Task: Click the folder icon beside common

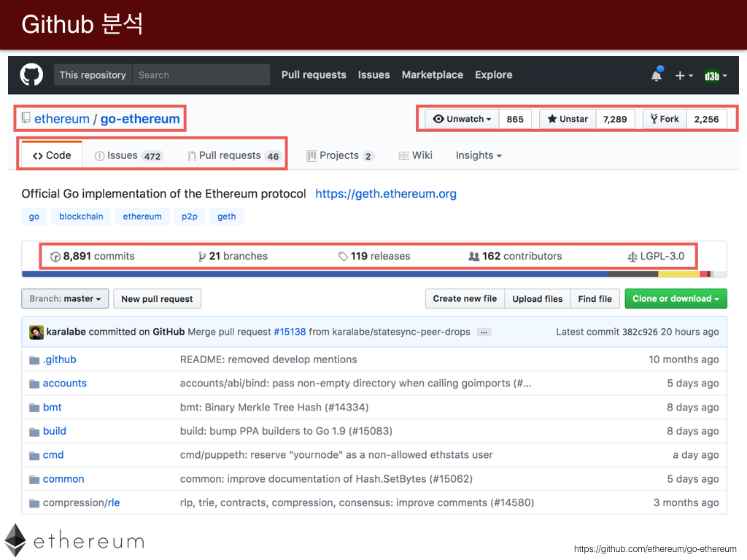Action: tap(34, 480)
